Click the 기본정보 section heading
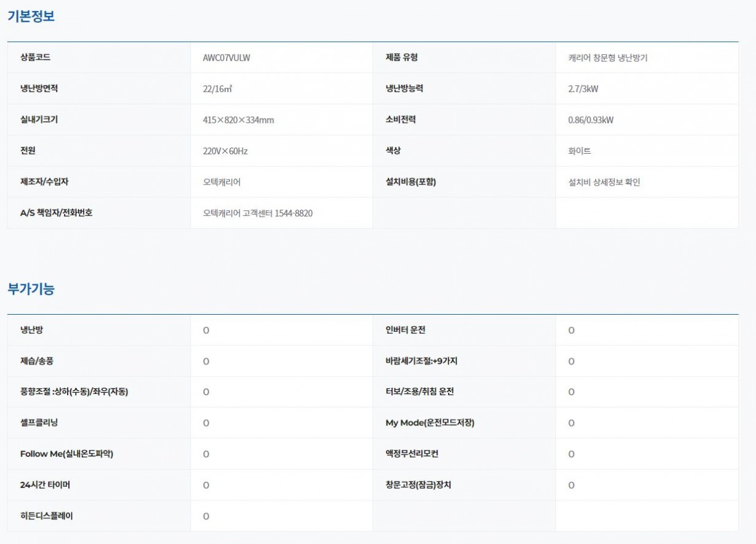 tap(31, 17)
